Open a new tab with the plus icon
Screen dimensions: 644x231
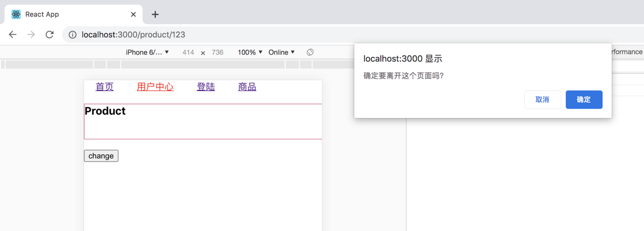pyautogui.click(x=155, y=15)
